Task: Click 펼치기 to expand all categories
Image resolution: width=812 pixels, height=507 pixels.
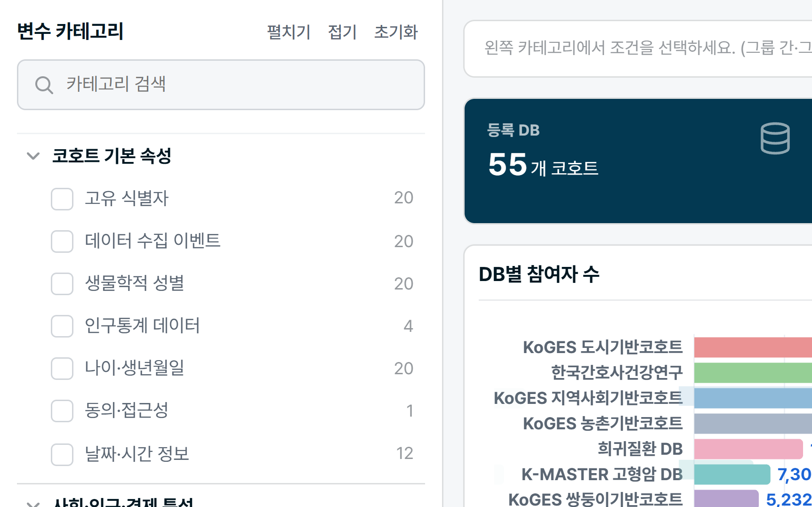Action: (289, 32)
